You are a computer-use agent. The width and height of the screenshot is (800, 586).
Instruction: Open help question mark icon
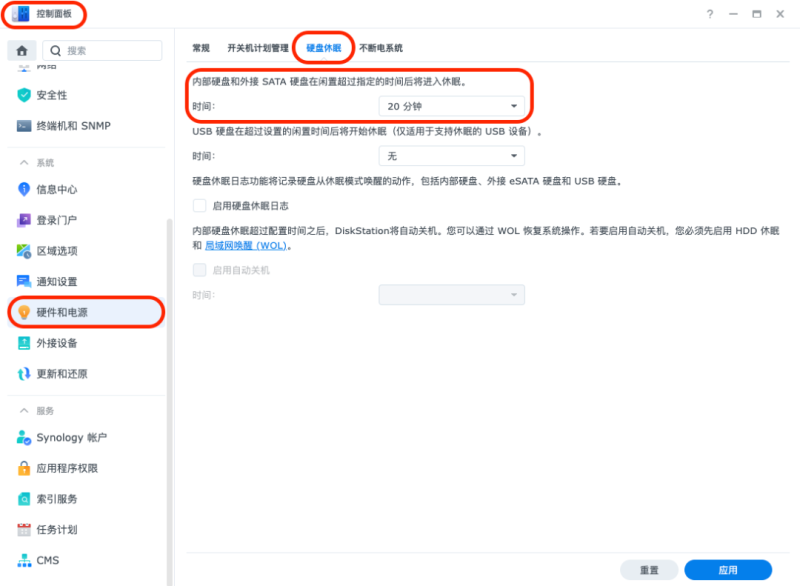click(x=710, y=14)
